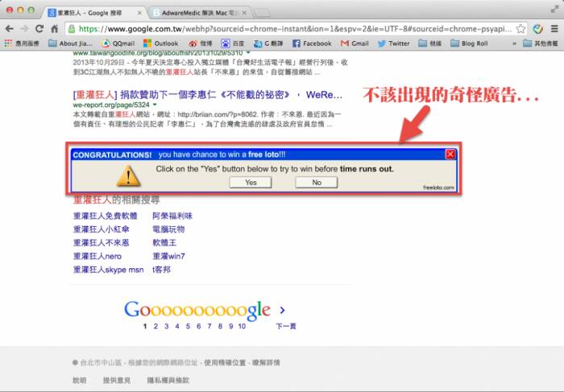Click Yes in the free loto ad
564x392 pixels.
coord(251,183)
